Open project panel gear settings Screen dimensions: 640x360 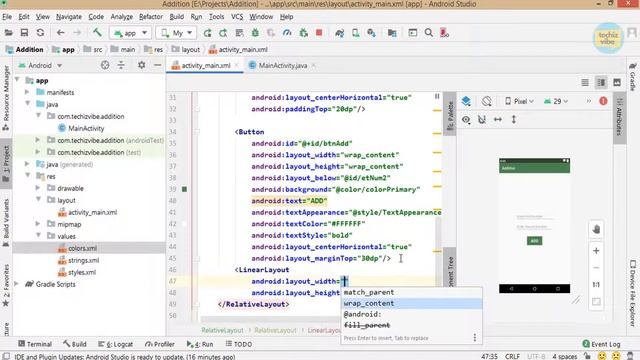tap(142, 65)
